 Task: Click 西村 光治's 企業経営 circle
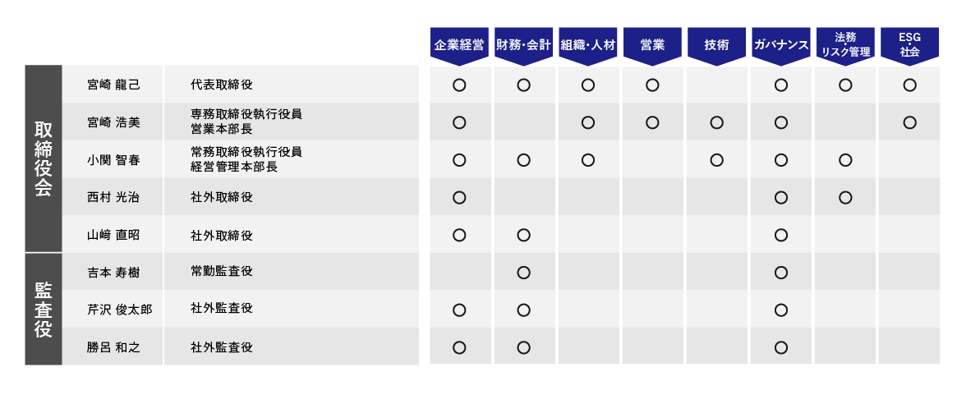pos(459,197)
